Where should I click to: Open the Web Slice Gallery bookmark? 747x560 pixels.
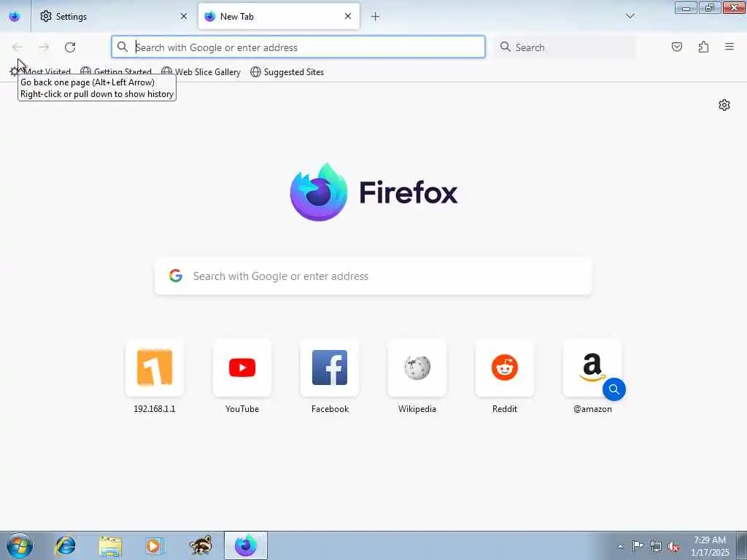point(201,72)
